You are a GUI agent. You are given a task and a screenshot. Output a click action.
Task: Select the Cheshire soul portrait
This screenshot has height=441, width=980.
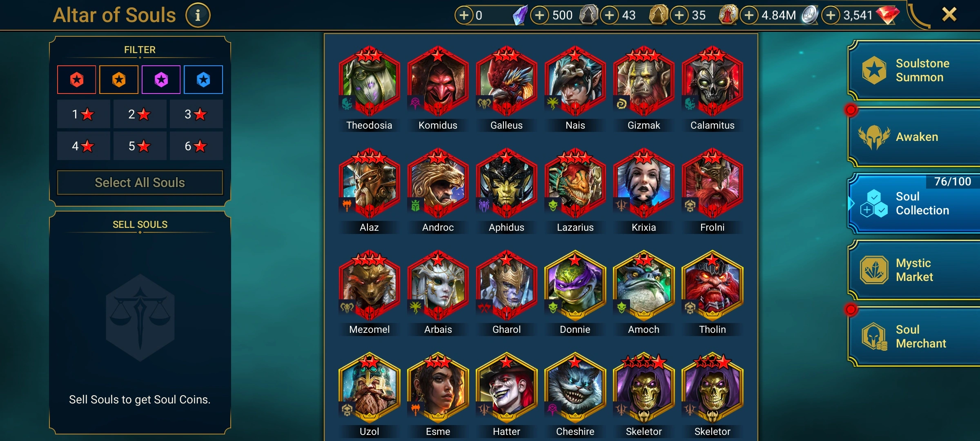coord(575,388)
